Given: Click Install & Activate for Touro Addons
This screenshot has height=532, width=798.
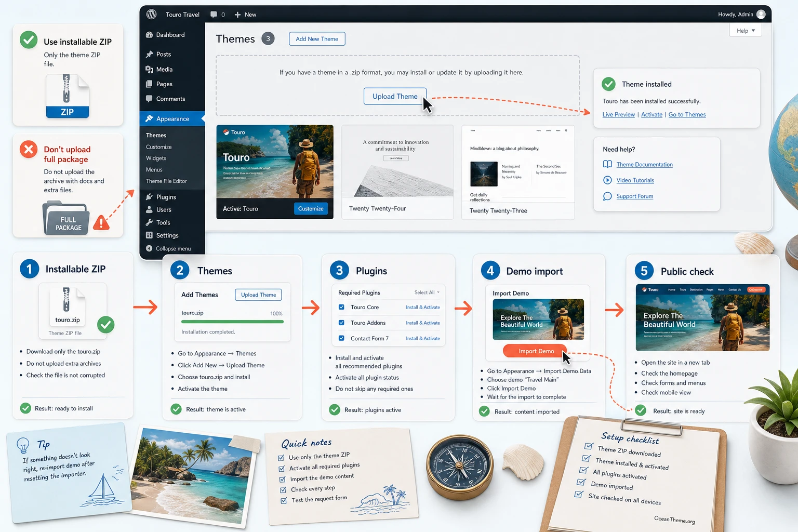Looking at the screenshot, I should click(x=423, y=323).
